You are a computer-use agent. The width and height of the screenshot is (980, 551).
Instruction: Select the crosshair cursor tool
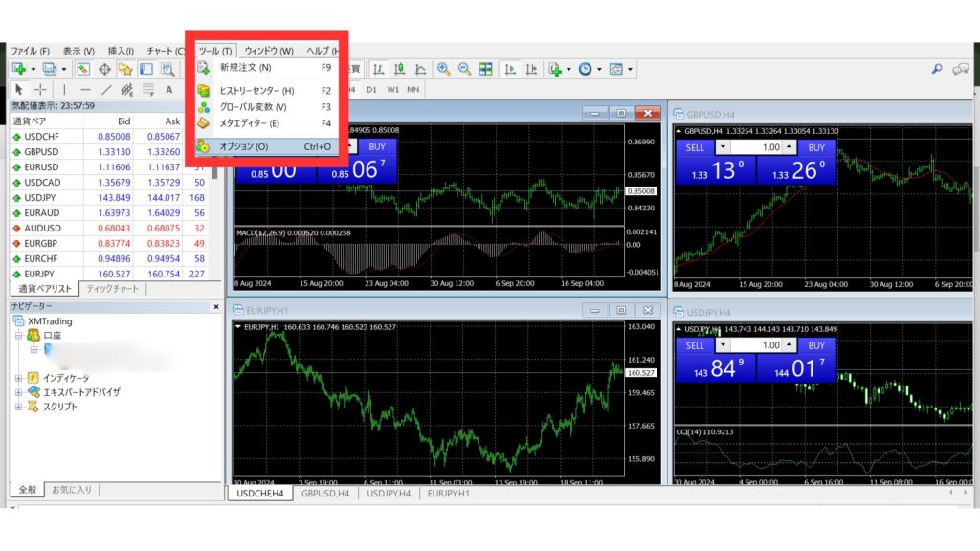40,90
